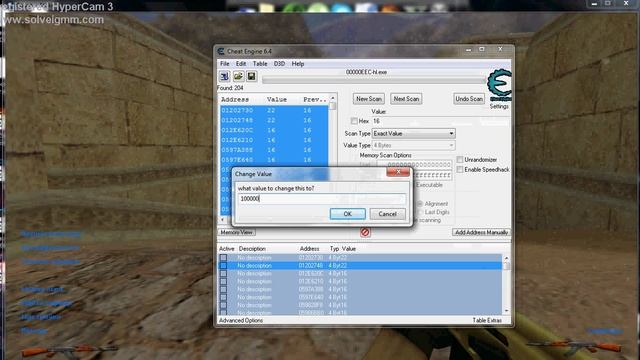
Task: Minimize the outer game window
Action: point(594,3)
